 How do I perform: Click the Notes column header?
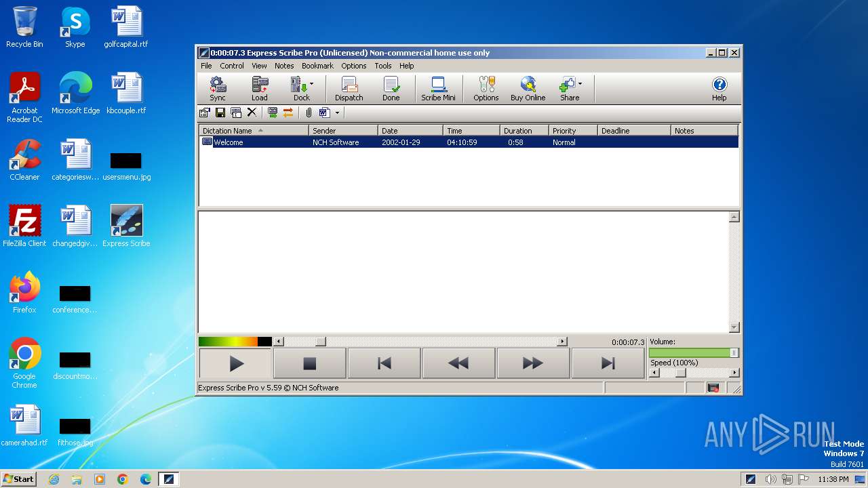coord(705,131)
